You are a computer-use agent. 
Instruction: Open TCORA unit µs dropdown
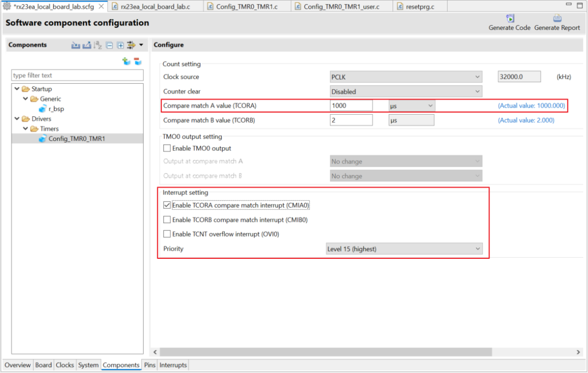pyautogui.click(x=412, y=106)
